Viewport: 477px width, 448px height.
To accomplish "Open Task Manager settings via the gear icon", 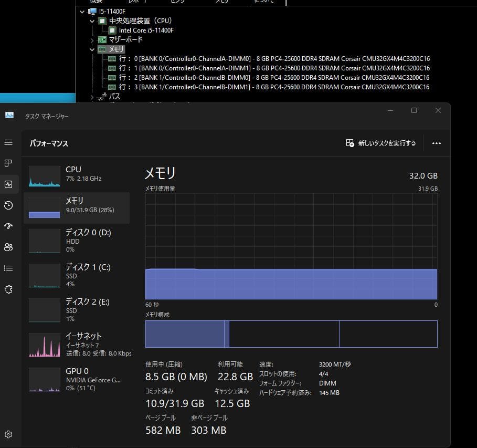I will (x=8, y=434).
